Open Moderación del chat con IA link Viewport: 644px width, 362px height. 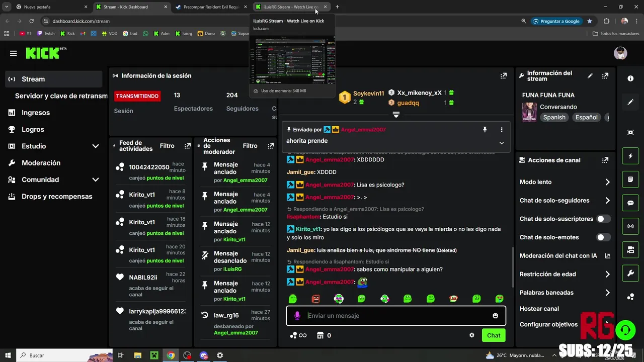(565, 256)
